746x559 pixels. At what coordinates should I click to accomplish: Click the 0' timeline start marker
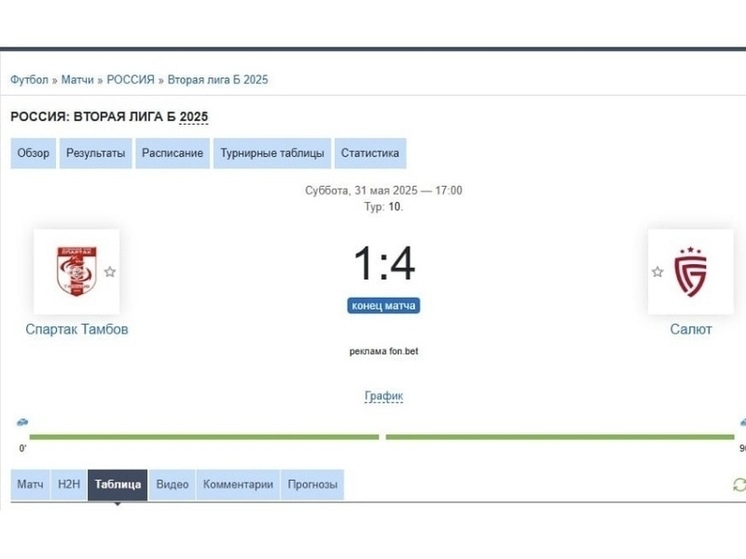click(23, 448)
